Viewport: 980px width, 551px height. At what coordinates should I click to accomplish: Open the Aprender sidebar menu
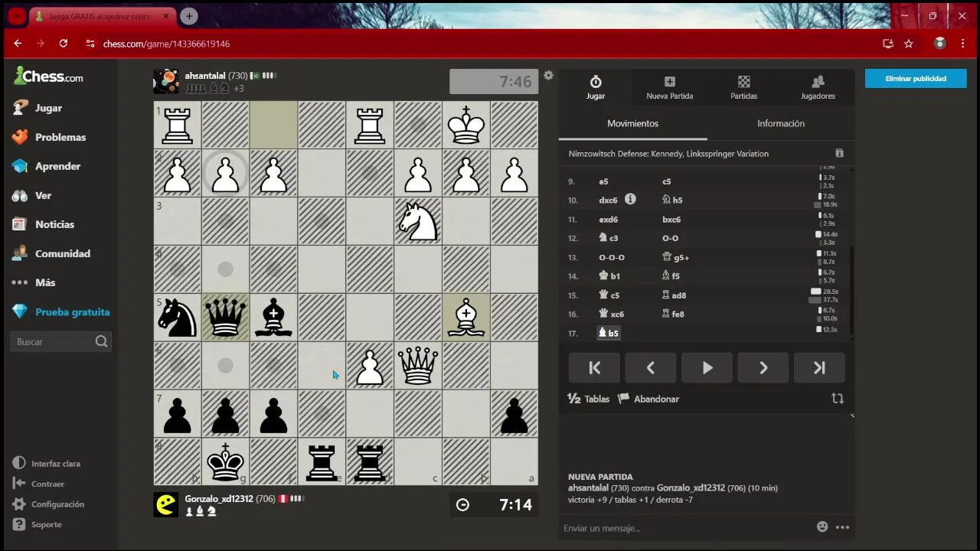click(x=47, y=166)
